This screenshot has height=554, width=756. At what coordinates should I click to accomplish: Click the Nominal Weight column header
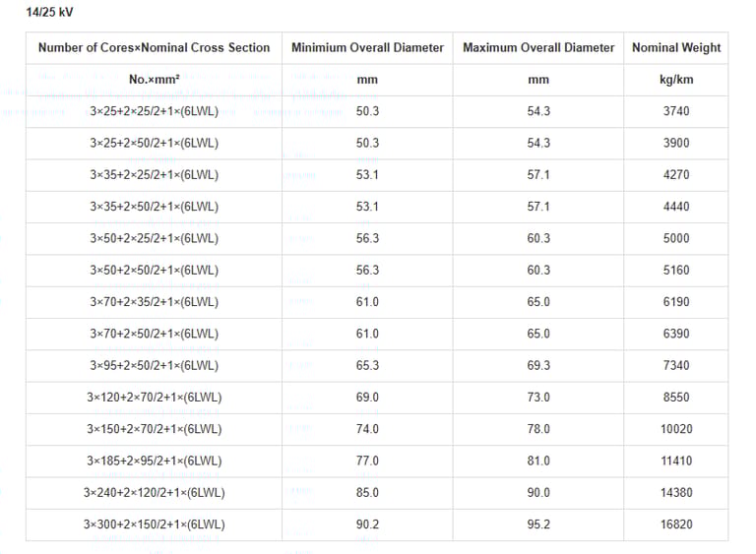click(676, 47)
